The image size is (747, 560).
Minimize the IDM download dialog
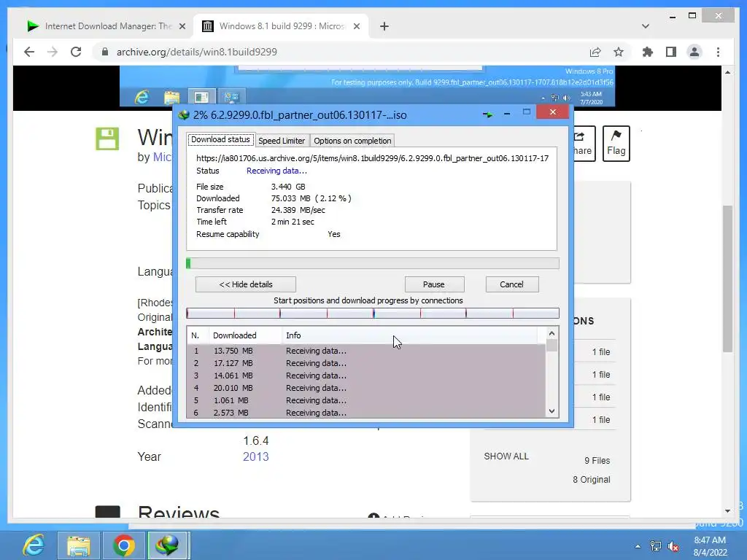(507, 113)
